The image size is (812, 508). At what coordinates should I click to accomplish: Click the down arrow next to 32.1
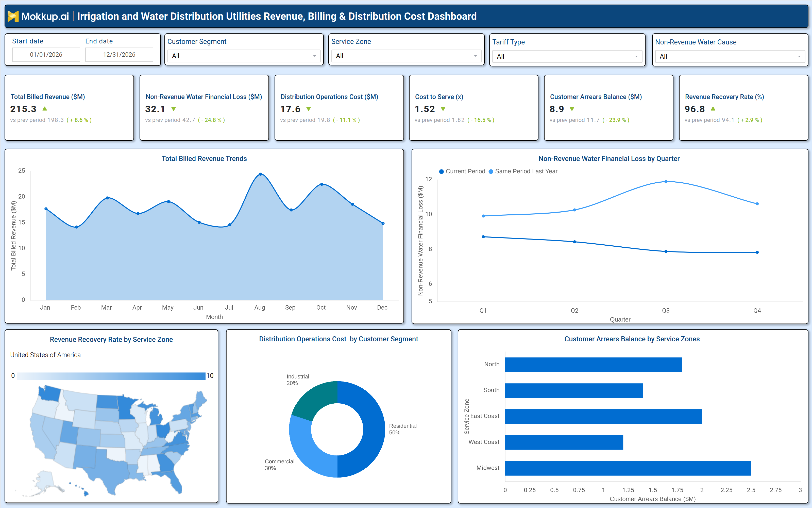[174, 109]
